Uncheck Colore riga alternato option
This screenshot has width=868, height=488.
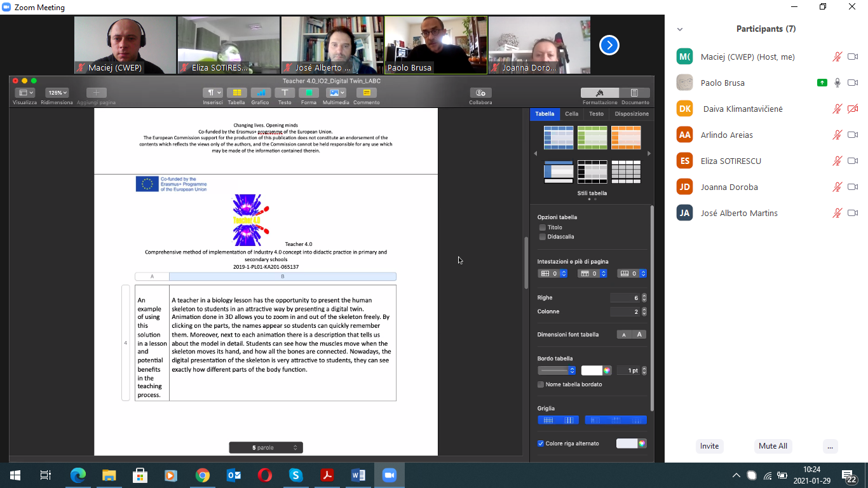pyautogui.click(x=541, y=444)
